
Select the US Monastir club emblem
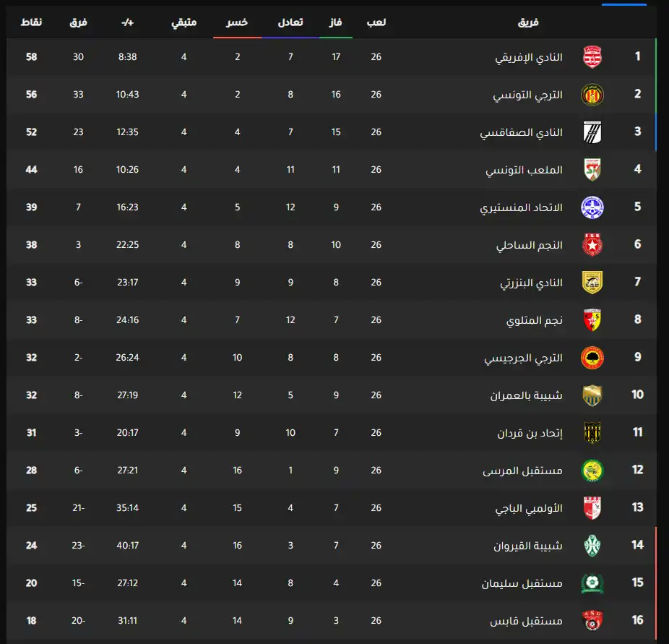tap(592, 207)
